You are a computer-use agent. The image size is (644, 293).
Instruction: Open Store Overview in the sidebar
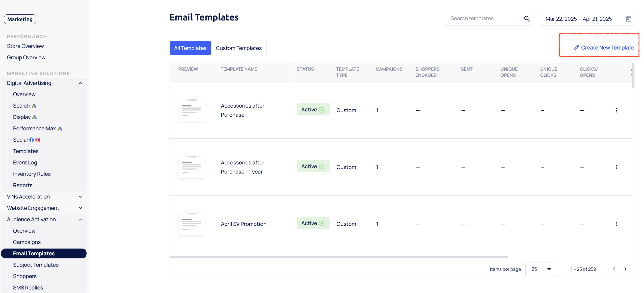tap(25, 46)
